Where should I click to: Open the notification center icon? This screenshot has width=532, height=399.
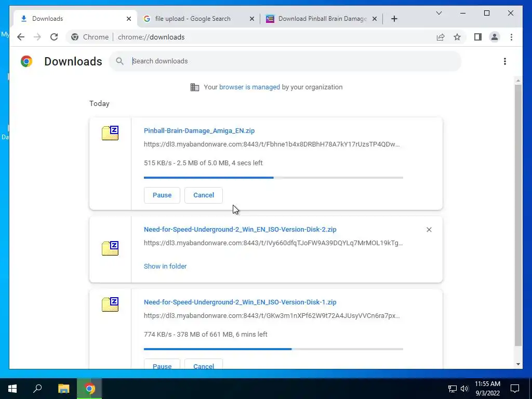515,389
